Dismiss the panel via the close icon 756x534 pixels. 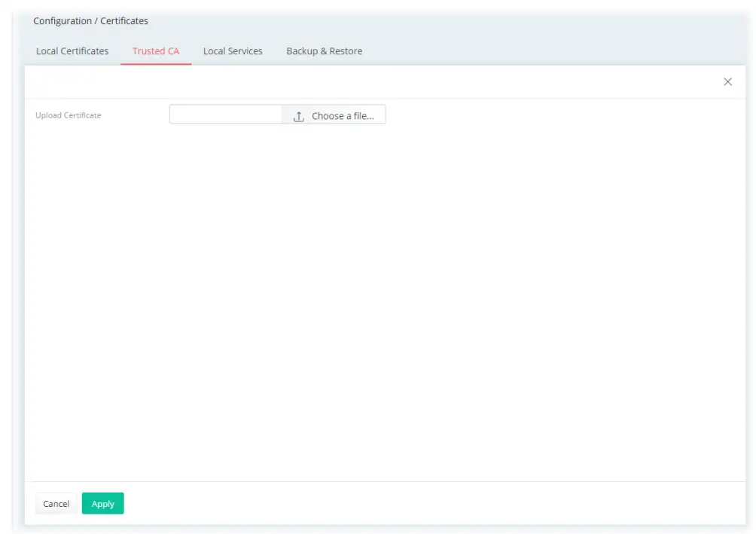pos(727,81)
